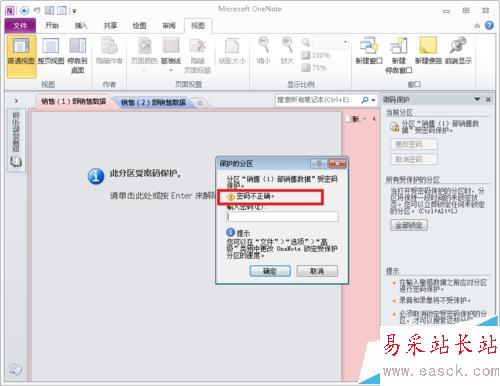Open the 绘图 Draw ribbon tab
This screenshot has height=386, width=500.
point(139,26)
